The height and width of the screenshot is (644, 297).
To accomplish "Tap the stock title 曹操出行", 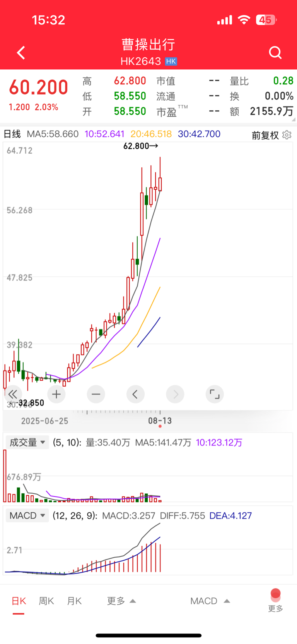I will (x=148, y=45).
